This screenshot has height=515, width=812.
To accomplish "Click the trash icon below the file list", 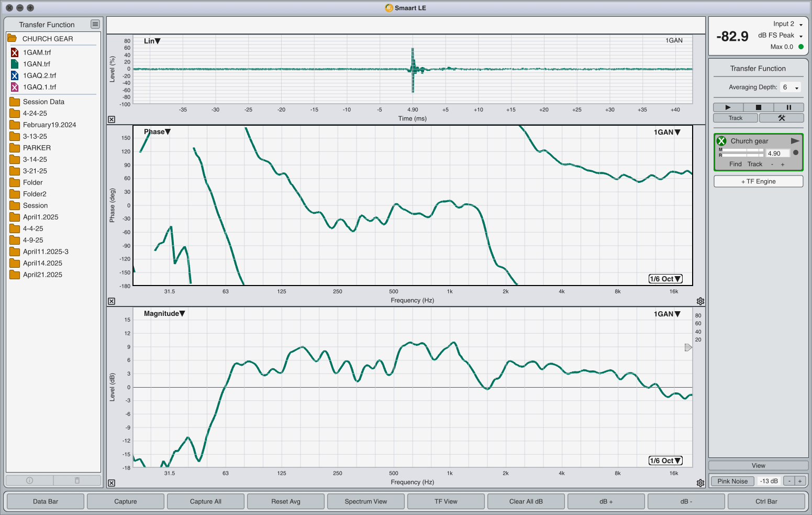I will [77, 480].
